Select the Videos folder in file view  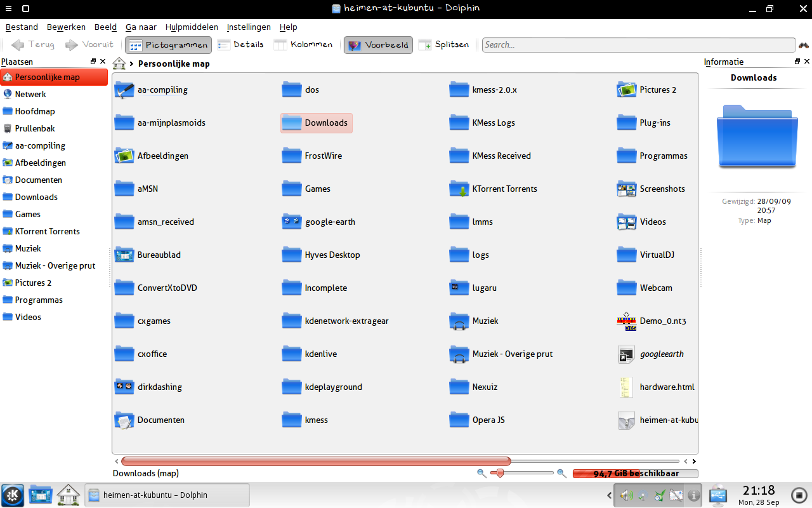coord(641,222)
